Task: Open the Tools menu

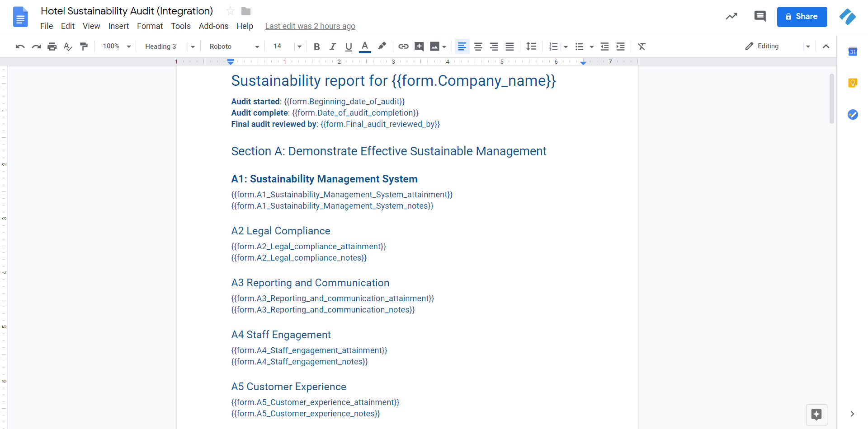Action: (x=180, y=26)
